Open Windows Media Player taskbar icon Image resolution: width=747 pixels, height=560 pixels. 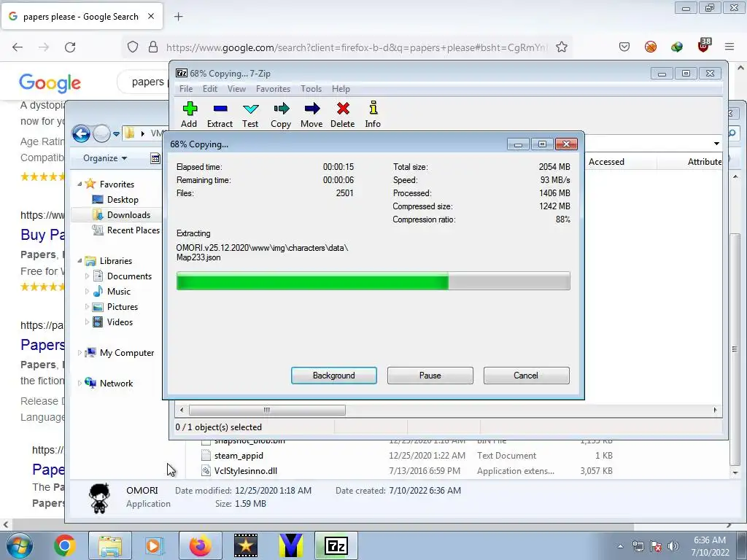point(154,545)
